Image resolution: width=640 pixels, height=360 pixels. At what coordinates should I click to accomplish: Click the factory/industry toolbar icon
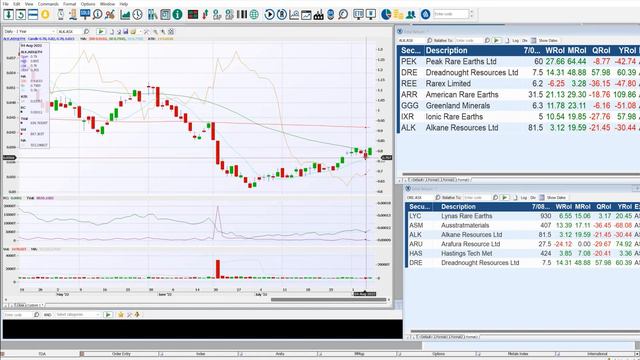click(318, 15)
